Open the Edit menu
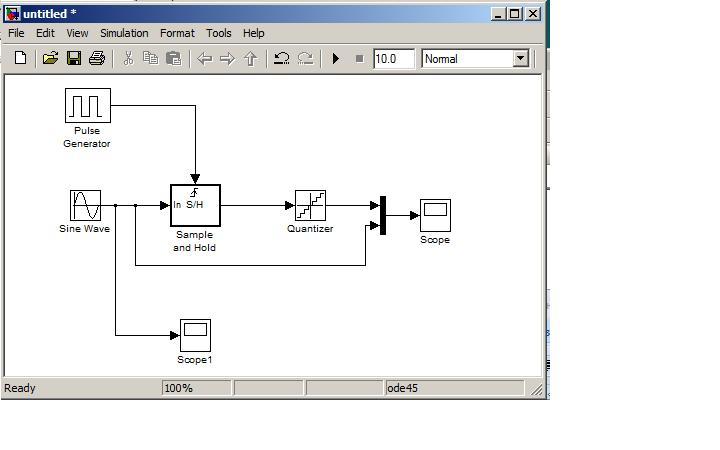Viewport: 720px width, 450px height. [45, 33]
